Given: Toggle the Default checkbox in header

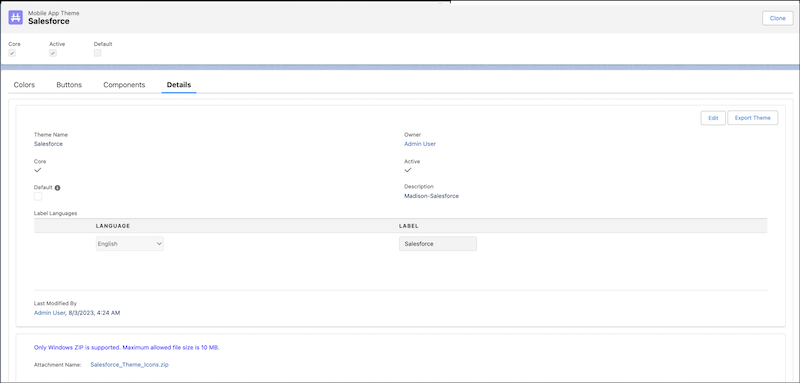Looking at the screenshot, I should point(97,53).
